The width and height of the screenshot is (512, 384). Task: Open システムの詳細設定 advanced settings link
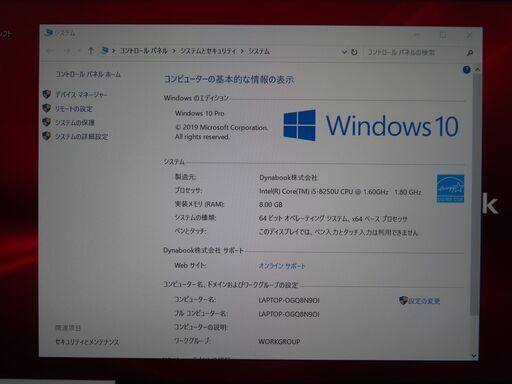[81, 137]
